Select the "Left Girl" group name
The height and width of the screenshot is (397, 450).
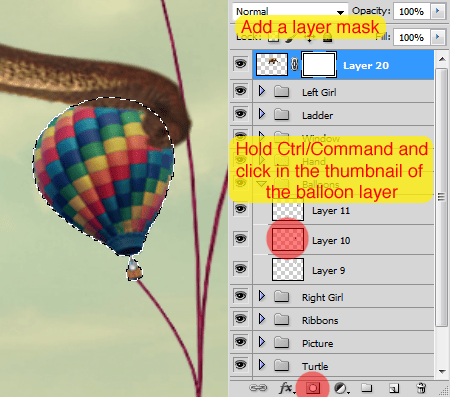(319, 92)
